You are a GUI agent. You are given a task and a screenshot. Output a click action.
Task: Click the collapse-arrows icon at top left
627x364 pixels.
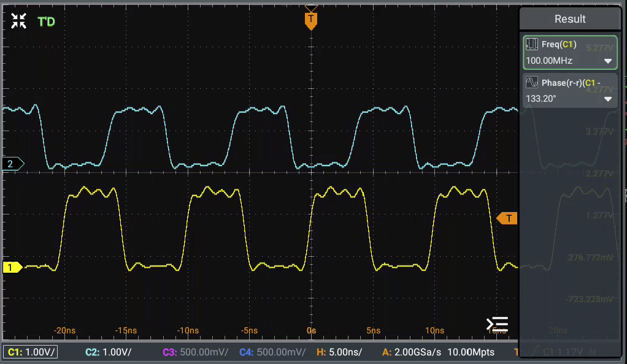[18, 21]
